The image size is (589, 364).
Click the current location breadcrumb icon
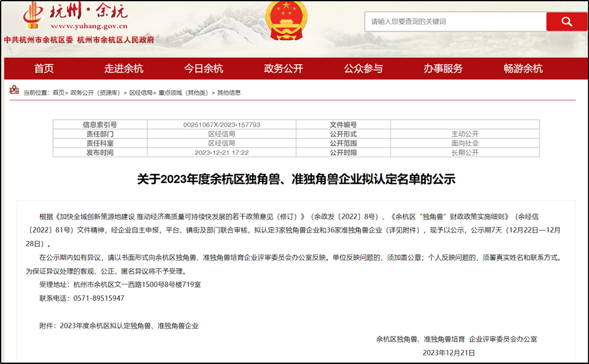[x=14, y=91]
